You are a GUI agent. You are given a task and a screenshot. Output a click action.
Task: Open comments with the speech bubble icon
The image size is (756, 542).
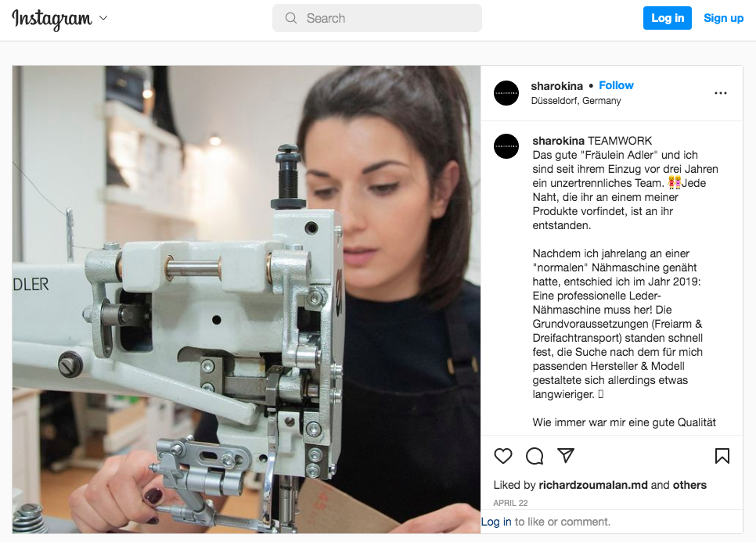pos(535,456)
